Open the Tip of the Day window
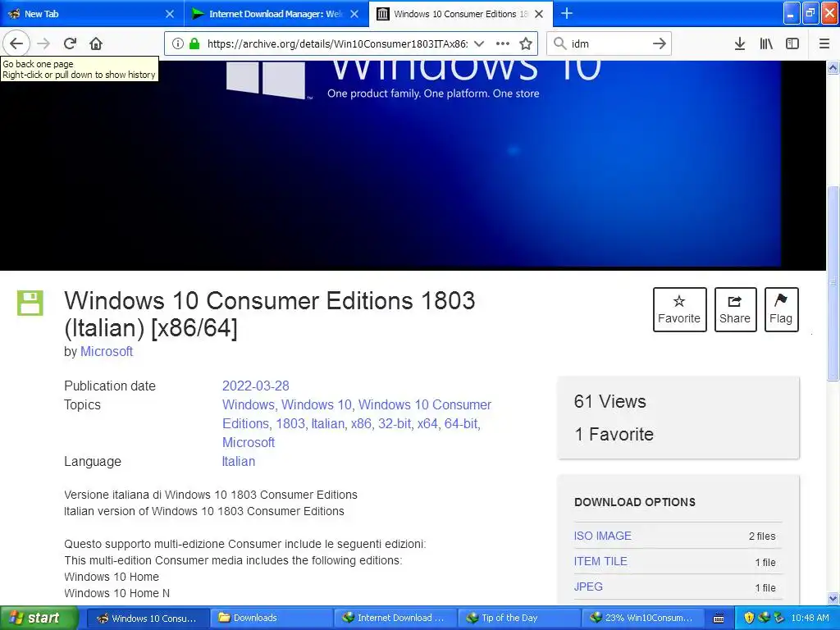 [518, 618]
